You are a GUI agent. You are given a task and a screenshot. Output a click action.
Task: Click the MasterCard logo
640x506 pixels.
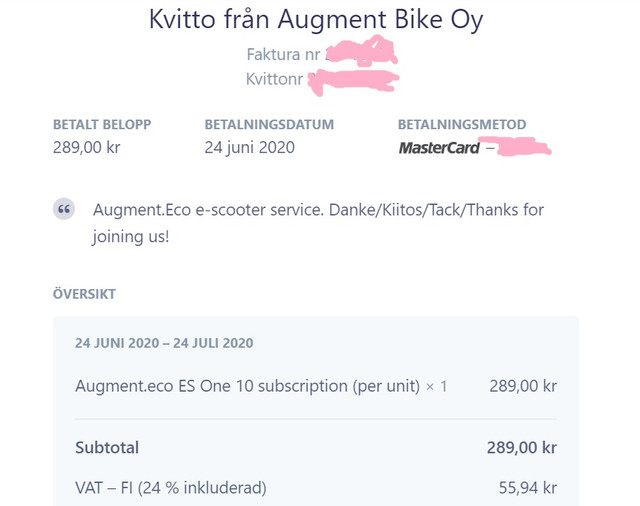439,148
